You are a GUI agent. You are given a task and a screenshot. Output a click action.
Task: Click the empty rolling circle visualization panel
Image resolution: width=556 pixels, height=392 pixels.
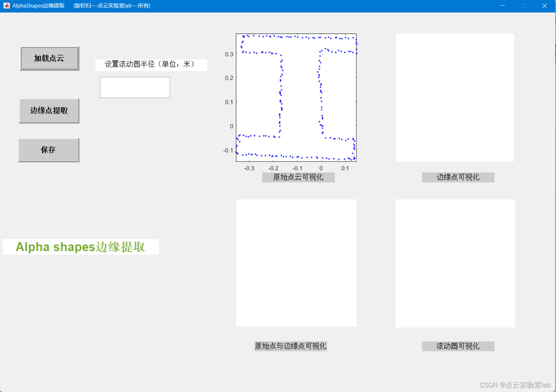455,263
